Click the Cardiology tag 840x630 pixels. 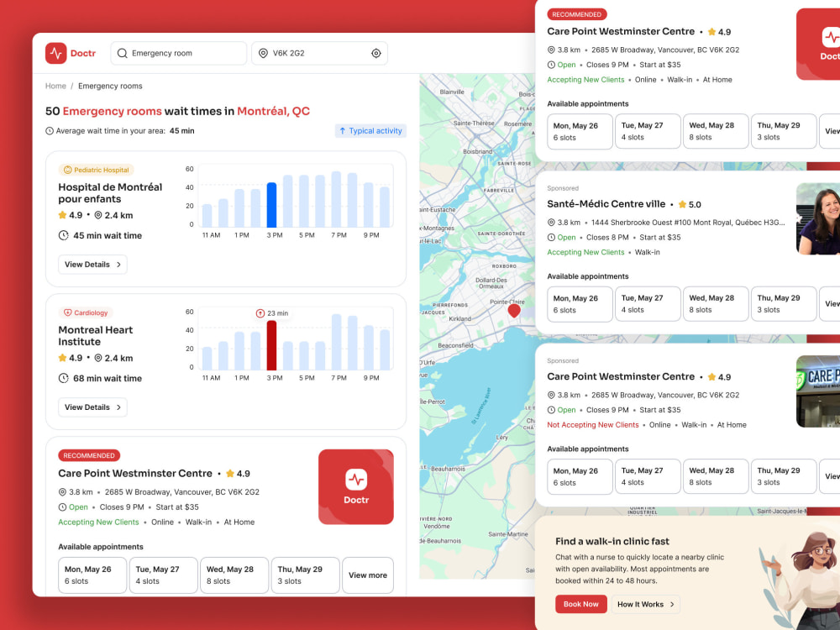point(86,312)
